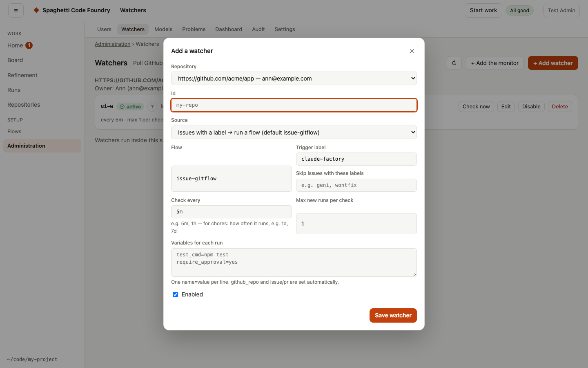588x368 pixels.
Task: Open Repositories in the sidebar
Action: pyautogui.click(x=24, y=105)
